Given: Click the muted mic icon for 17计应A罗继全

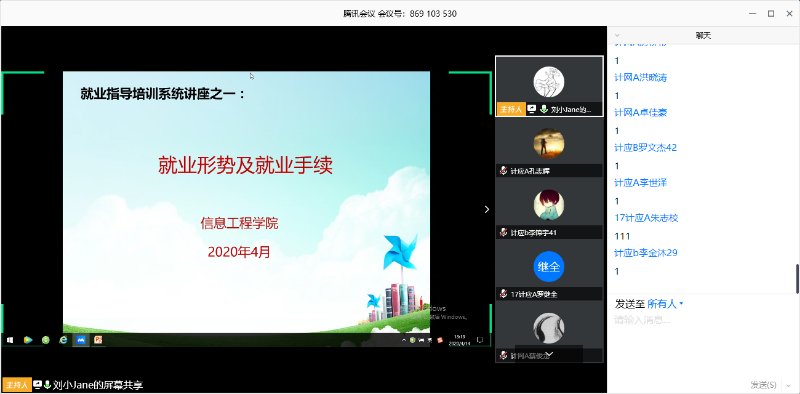Looking at the screenshot, I should pyautogui.click(x=504, y=294).
